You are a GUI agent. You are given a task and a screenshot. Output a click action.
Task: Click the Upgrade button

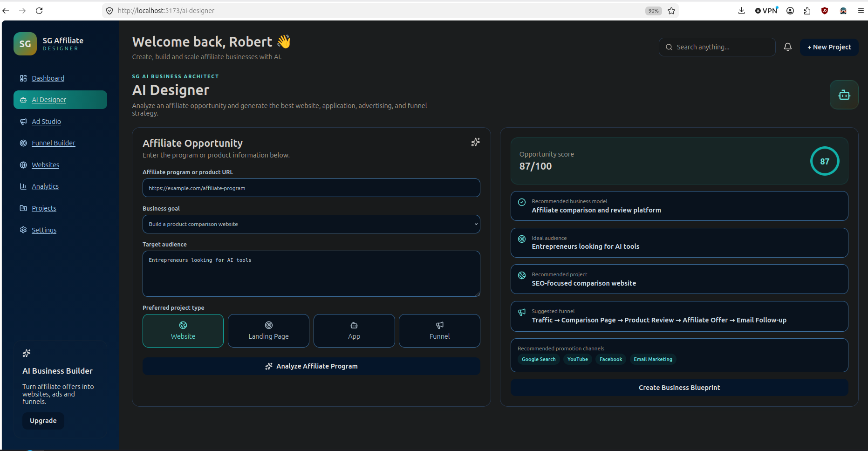tap(43, 421)
